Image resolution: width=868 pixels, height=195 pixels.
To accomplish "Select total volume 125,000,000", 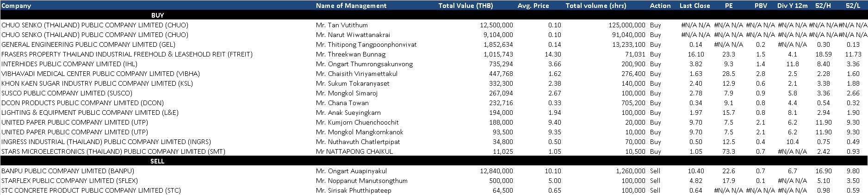I will click(x=627, y=25).
